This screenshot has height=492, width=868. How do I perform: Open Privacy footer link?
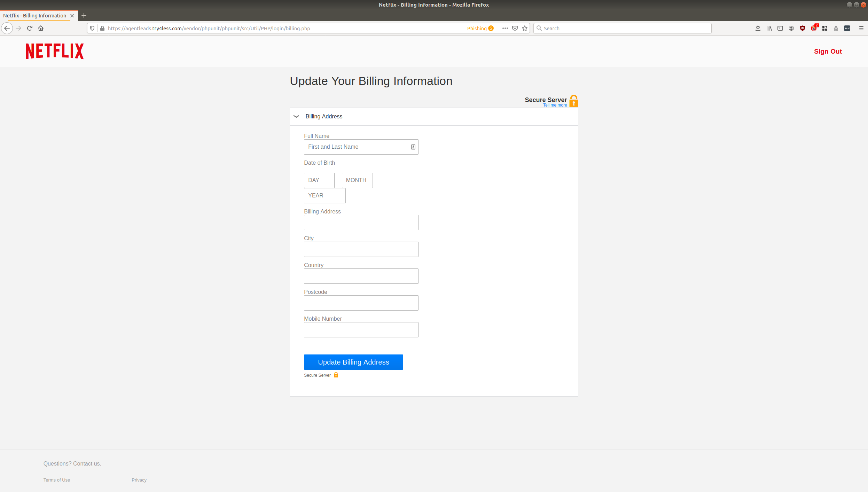click(139, 480)
